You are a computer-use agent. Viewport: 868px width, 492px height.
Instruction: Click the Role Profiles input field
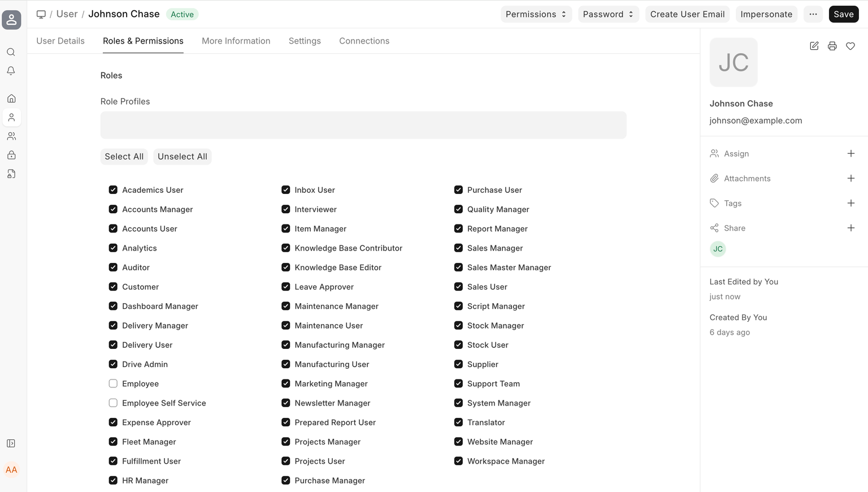click(363, 125)
